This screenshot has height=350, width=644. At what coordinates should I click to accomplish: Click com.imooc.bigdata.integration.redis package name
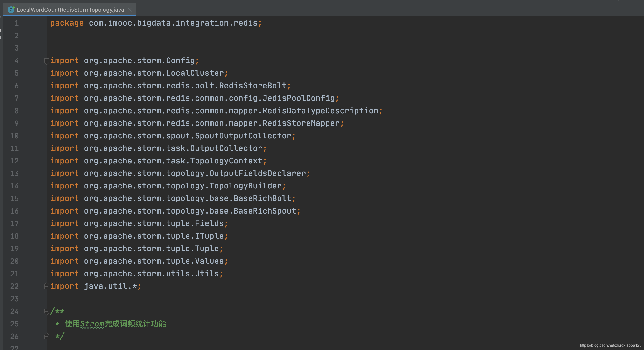[x=173, y=23]
